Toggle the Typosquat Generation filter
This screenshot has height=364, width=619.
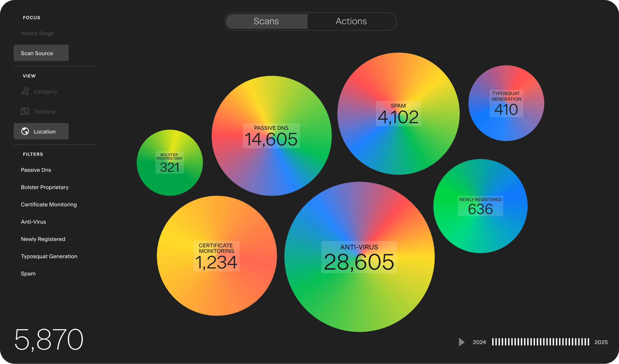49,256
